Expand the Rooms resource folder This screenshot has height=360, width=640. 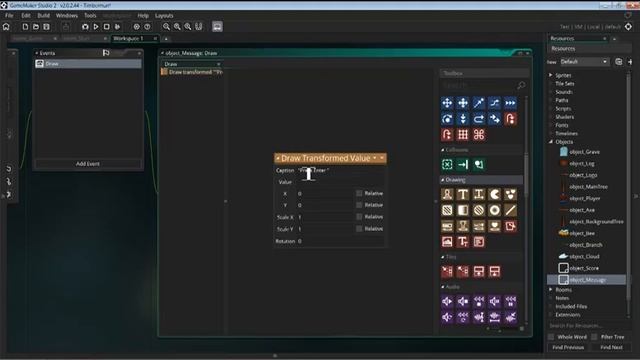551,289
